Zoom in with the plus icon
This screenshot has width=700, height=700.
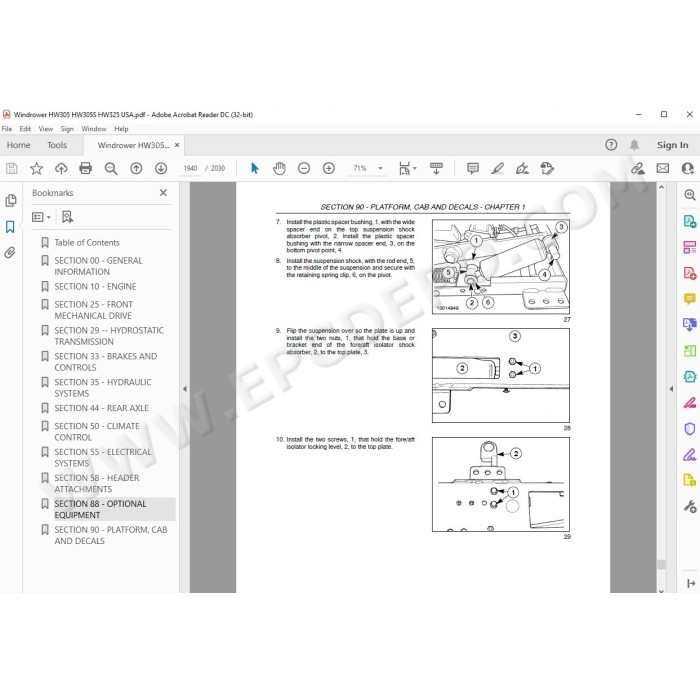(329, 168)
